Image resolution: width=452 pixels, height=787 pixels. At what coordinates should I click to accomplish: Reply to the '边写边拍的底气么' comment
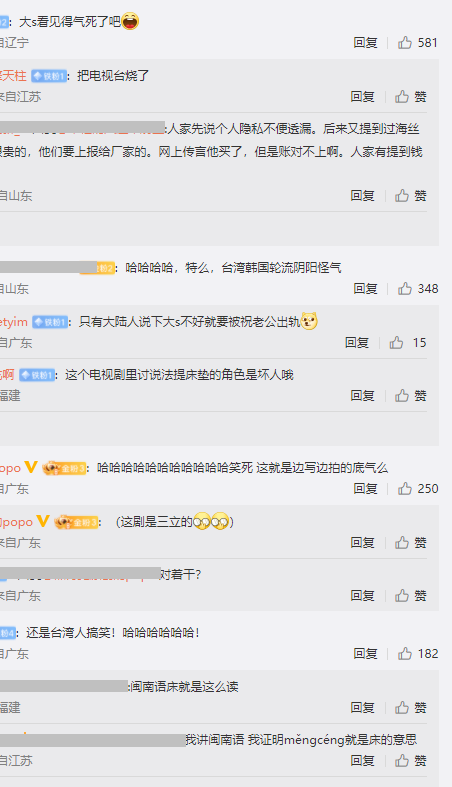pos(365,488)
